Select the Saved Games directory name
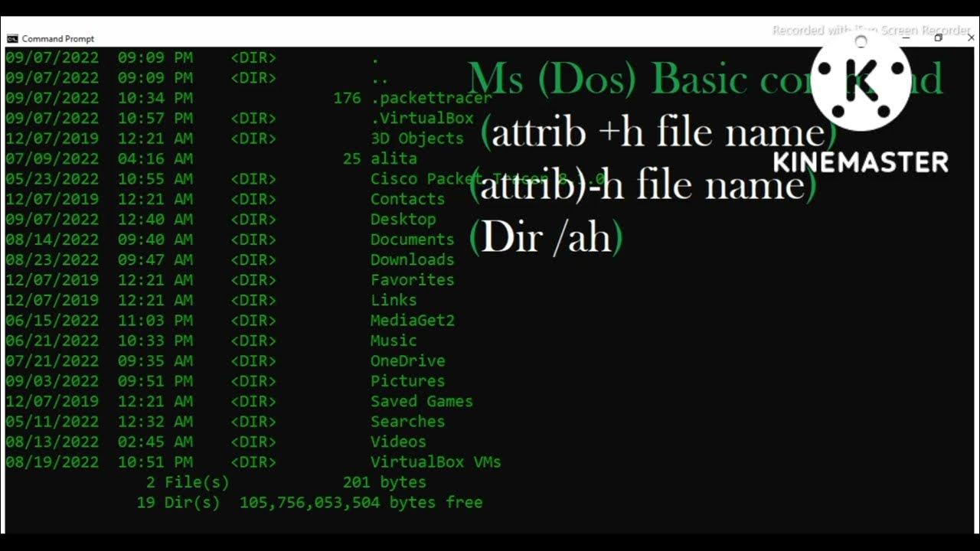Viewport: 980px width, 551px height. click(422, 401)
